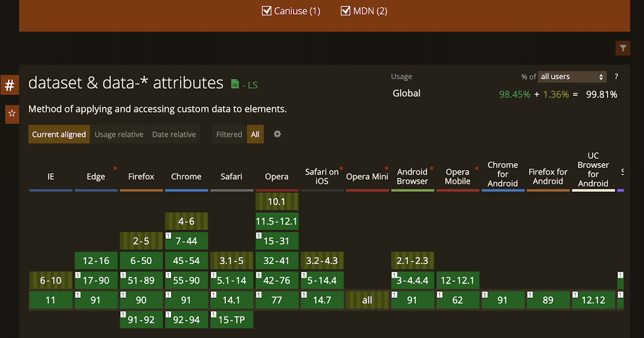Click the Current aligned tab
Screen dimensions: 644x338
[x=58, y=134]
